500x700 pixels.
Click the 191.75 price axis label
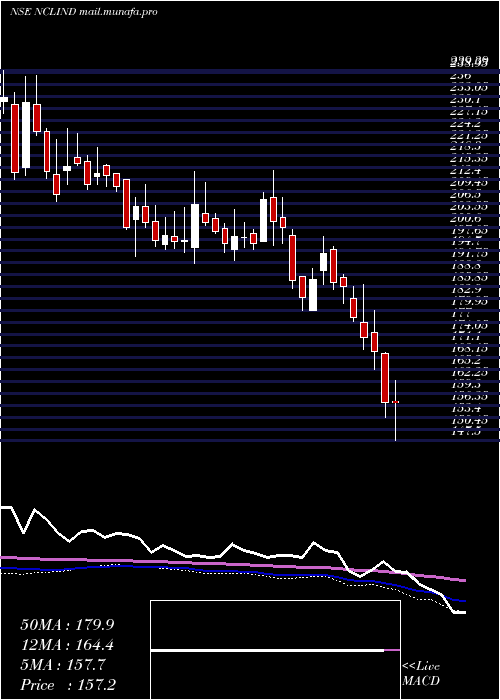coord(468,254)
